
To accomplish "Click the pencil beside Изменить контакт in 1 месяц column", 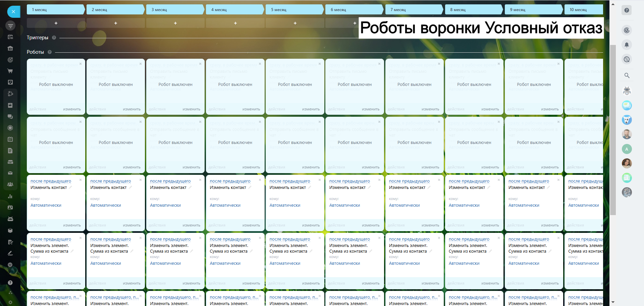I will click(70, 188).
